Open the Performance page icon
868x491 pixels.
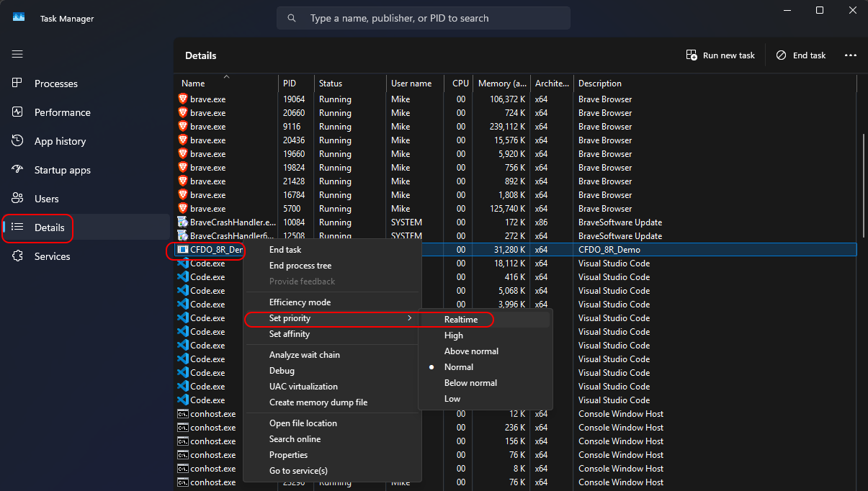click(18, 112)
